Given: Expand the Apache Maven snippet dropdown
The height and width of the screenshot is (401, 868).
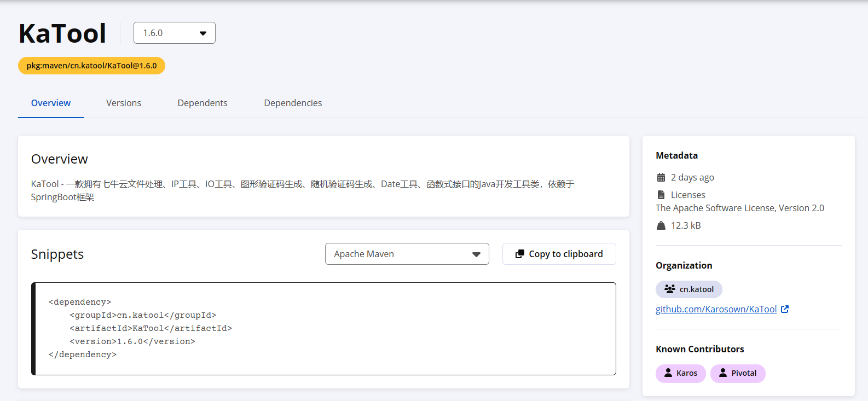Looking at the screenshot, I should pyautogui.click(x=407, y=254).
